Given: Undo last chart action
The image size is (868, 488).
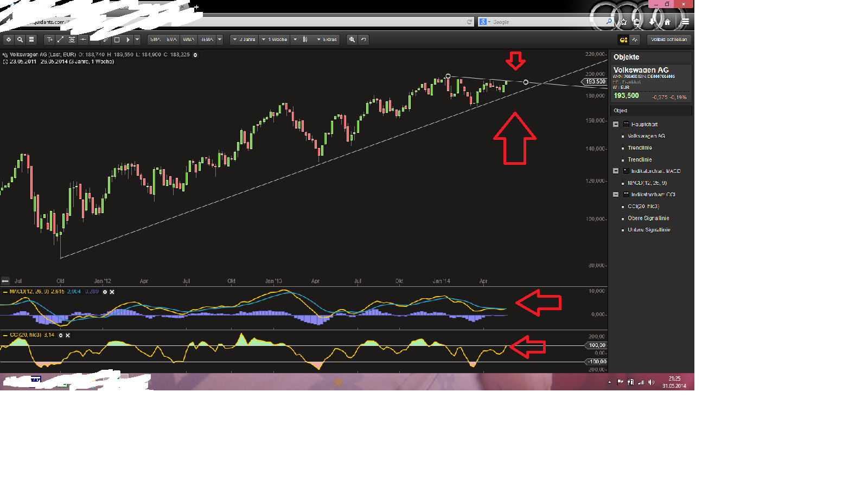Looking at the screenshot, I should (363, 40).
